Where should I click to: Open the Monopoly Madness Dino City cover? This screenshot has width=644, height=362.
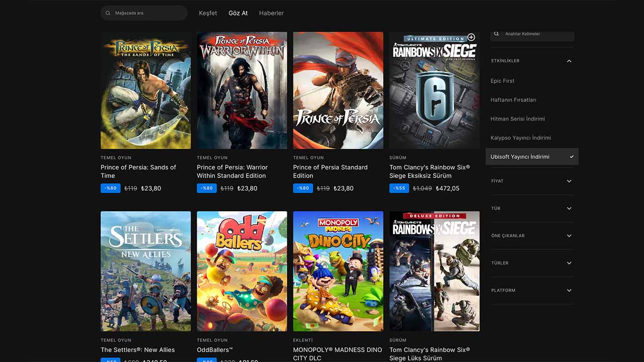pyautogui.click(x=338, y=271)
